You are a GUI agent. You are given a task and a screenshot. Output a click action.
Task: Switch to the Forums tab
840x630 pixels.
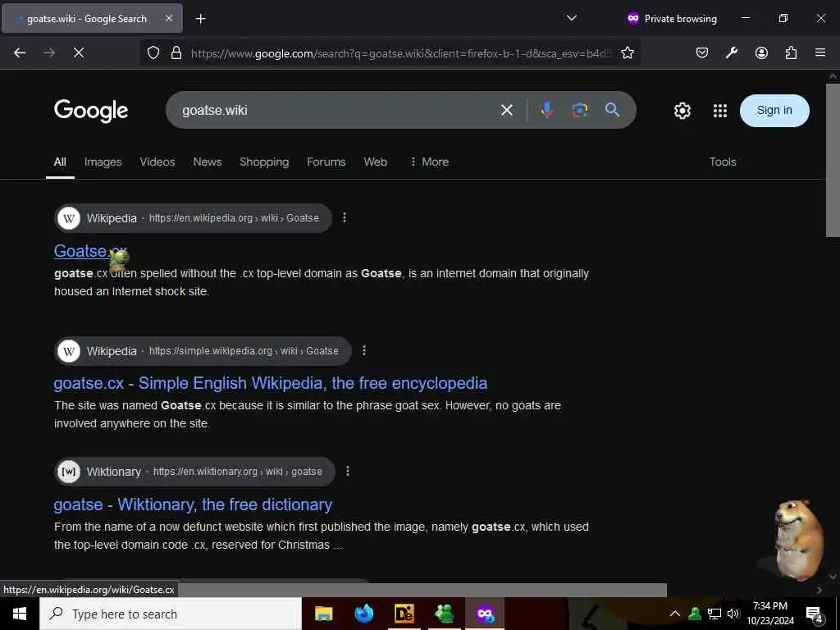tap(326, 162)
